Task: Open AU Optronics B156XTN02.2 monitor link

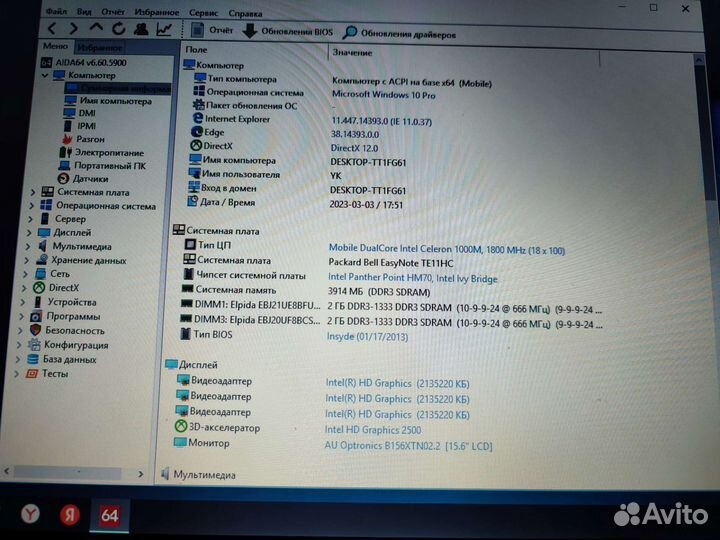Action: (x=408, y=445)
